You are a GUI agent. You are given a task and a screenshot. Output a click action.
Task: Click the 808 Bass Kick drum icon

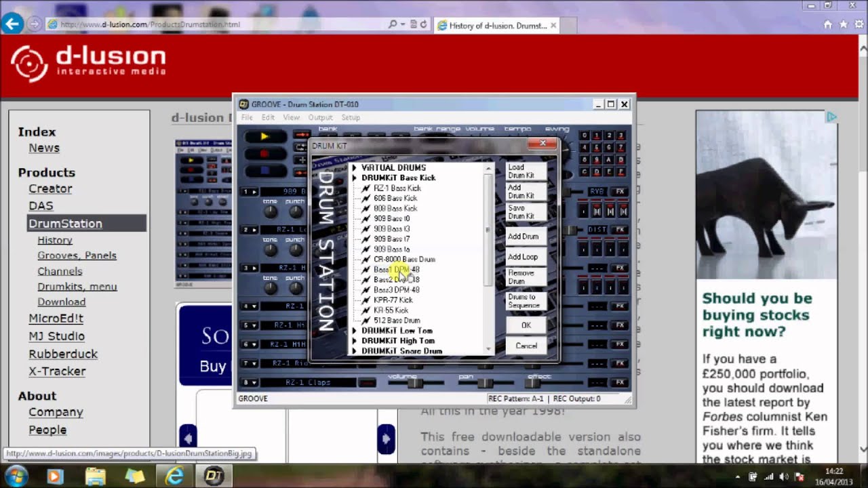click(x=366, y=208)
